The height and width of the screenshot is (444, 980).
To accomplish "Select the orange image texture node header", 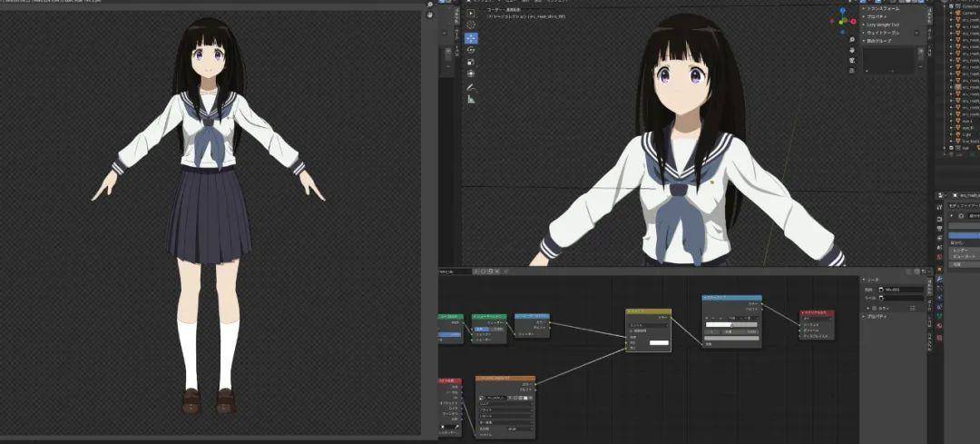I will pyautogui.click(x=505, y=379).
